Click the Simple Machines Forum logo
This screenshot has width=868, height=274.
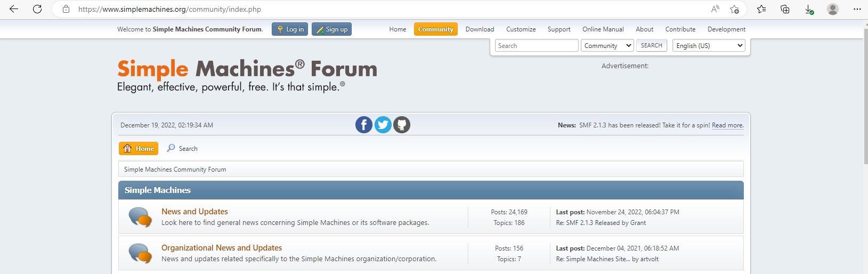pos(247,76)
